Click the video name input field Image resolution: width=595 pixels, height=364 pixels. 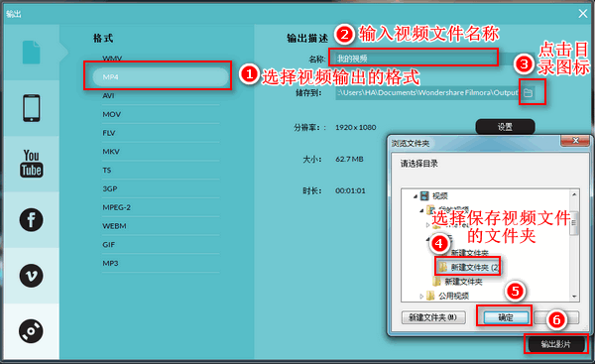[x=414, y=59]
